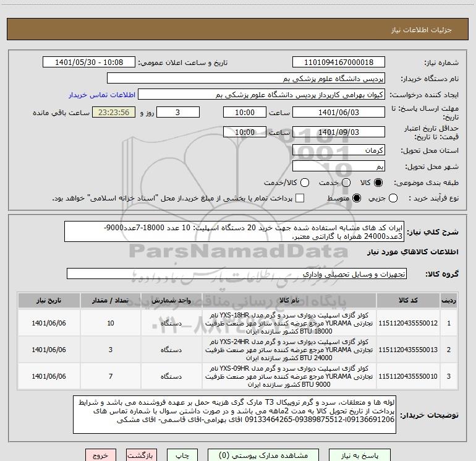Click تاریخ نیاز column header

[49, 300]
